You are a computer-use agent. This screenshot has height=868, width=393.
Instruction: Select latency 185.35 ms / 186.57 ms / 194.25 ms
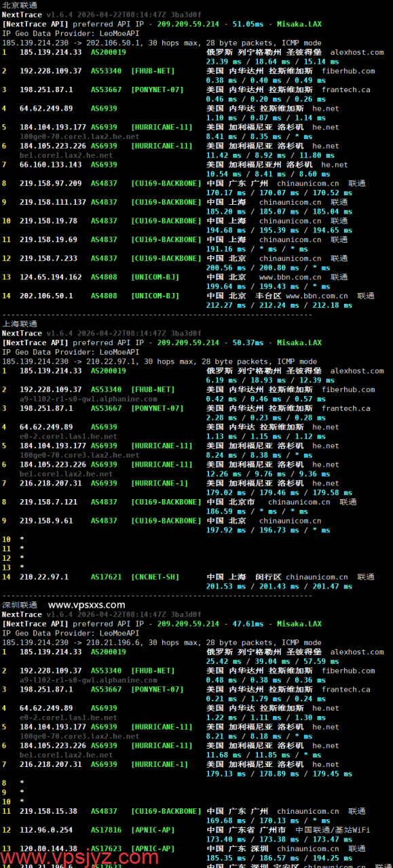tap(279, 859)
